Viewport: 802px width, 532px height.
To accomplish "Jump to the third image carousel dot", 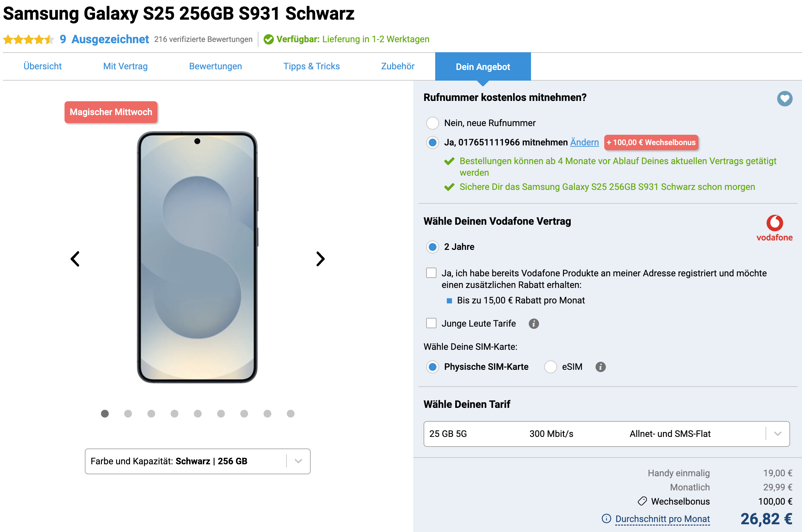I will (151, 414).
